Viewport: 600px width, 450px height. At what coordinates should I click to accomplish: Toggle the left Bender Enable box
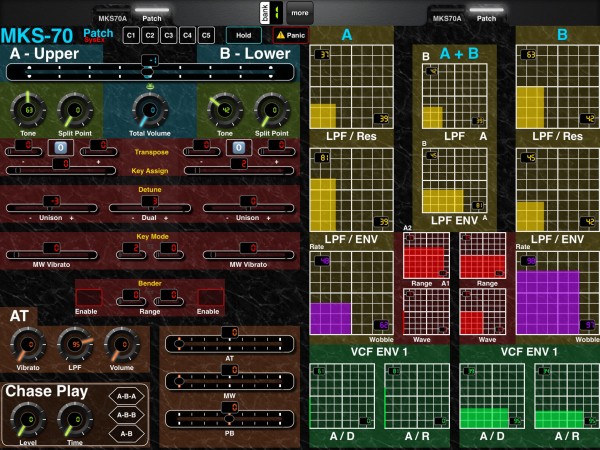pos(89,298)
